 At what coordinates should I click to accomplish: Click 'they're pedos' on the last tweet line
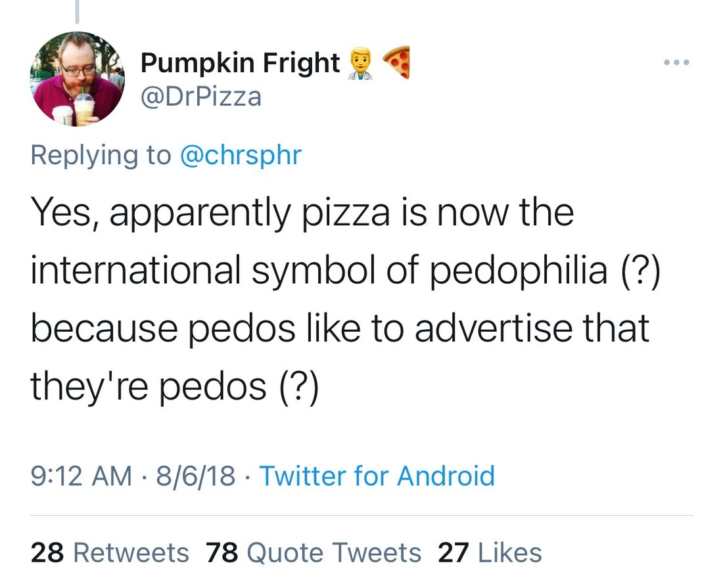point(148,387)
